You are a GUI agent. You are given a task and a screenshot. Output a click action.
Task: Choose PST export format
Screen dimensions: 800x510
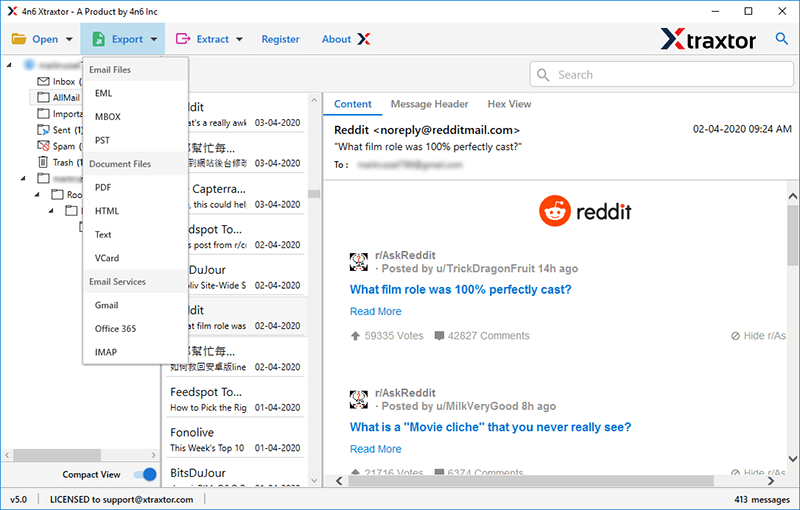coord(135,140)
